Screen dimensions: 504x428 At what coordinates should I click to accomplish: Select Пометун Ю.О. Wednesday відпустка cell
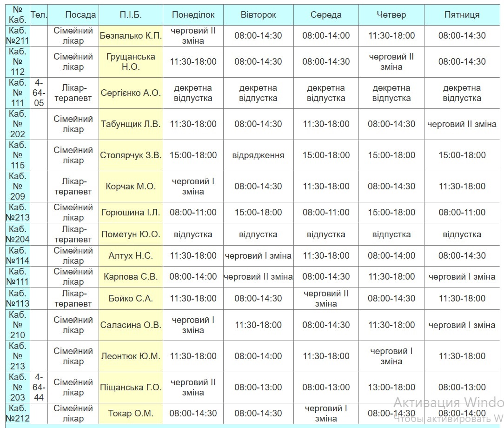326,234
